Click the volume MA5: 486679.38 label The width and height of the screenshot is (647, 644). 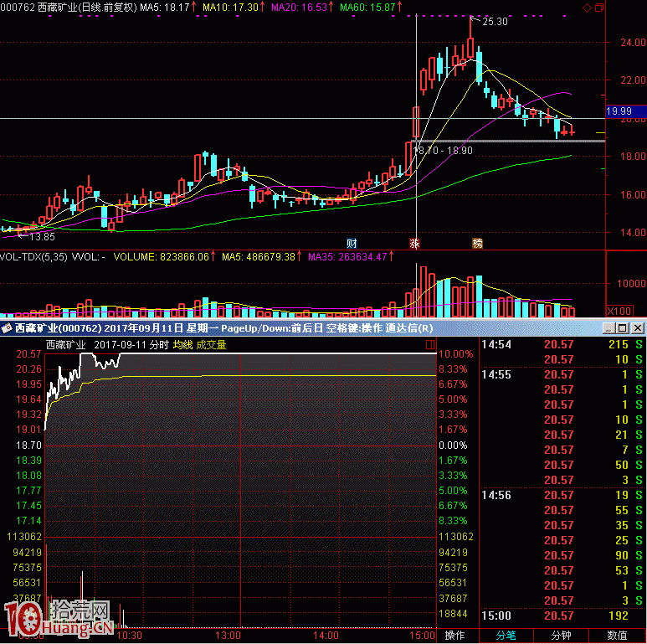coord(259,257)
